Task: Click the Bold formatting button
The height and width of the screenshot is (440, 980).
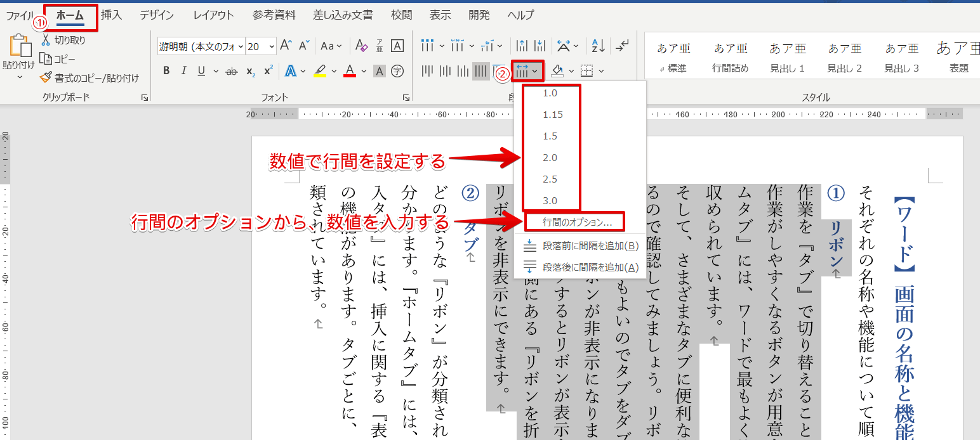Action: (166, 70)
